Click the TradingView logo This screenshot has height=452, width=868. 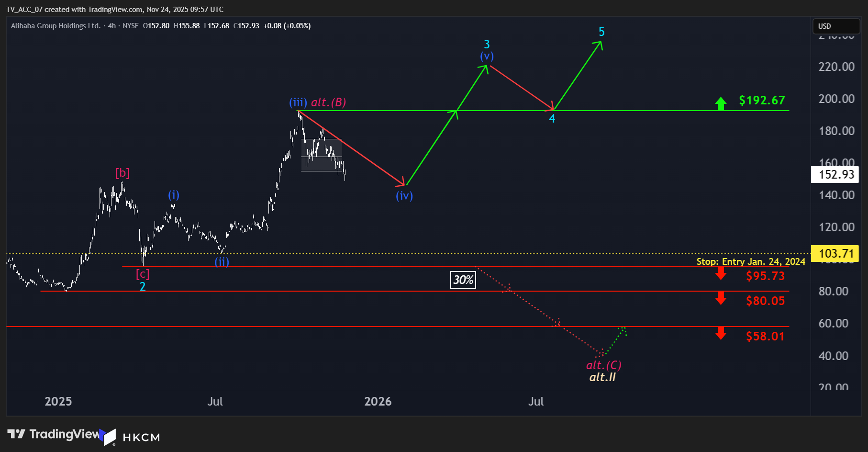click(54, 434)
